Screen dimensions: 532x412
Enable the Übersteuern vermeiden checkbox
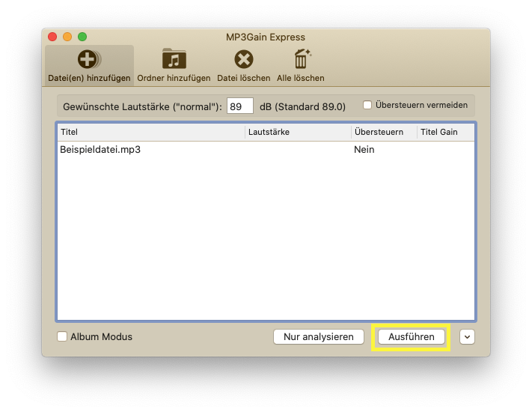tap(367, 106)
